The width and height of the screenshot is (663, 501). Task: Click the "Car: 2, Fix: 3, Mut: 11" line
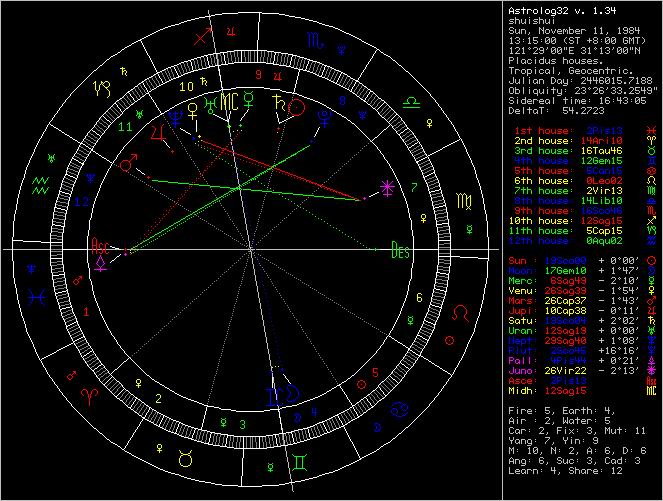click(577, 431)
